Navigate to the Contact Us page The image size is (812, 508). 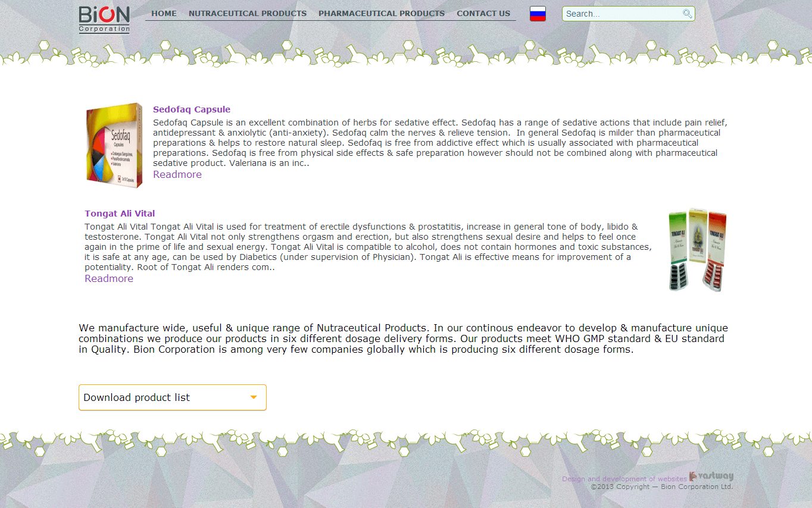pyautogui.click(x=483, y=13)
